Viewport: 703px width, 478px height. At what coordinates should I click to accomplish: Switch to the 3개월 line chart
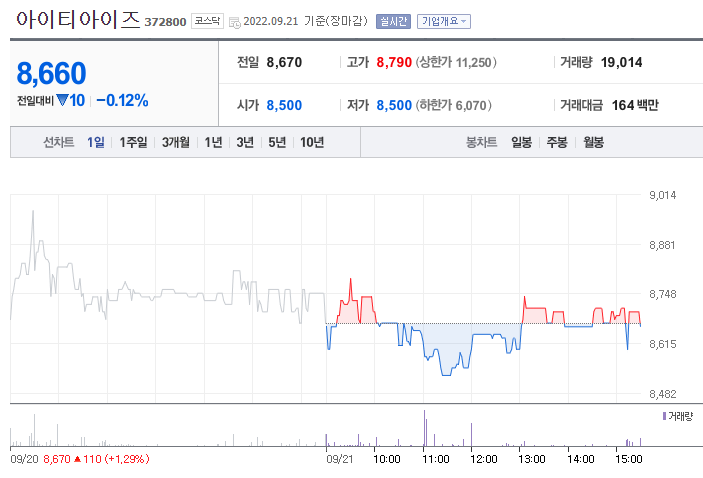(x=176, y=142)
